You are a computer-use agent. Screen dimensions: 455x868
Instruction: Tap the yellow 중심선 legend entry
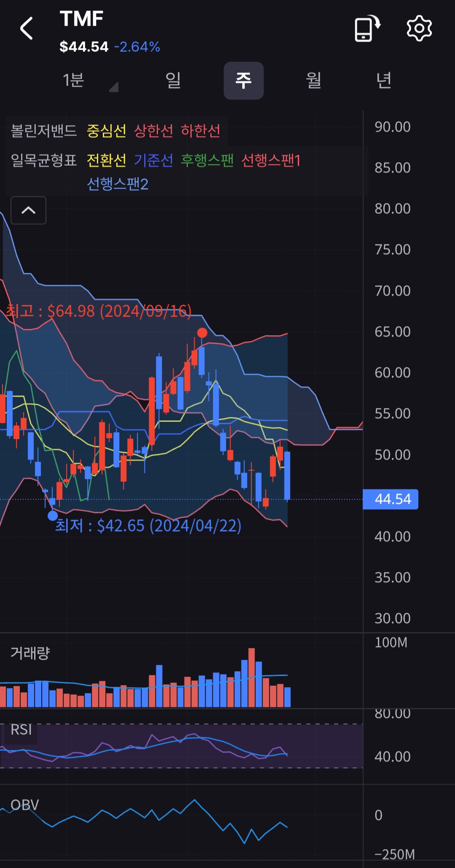click(x=106, y=131)
